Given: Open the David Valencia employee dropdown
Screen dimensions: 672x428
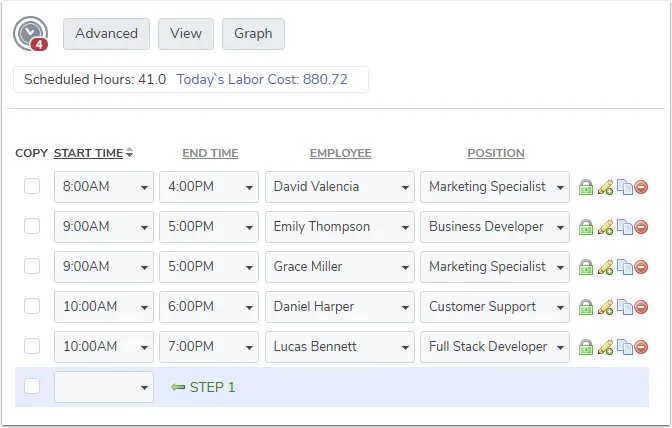Looking at the screenshot, I should tap(340, 187).
